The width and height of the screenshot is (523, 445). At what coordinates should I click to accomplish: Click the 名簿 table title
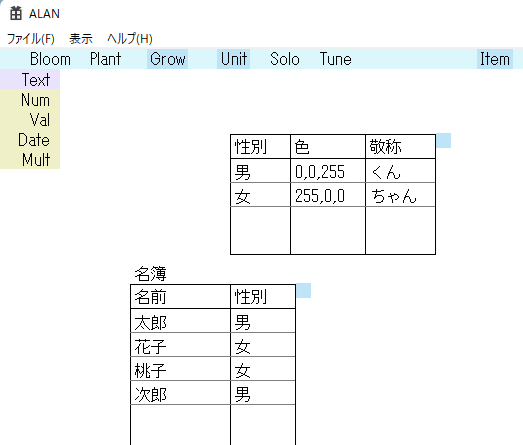[x=150, y=274]
